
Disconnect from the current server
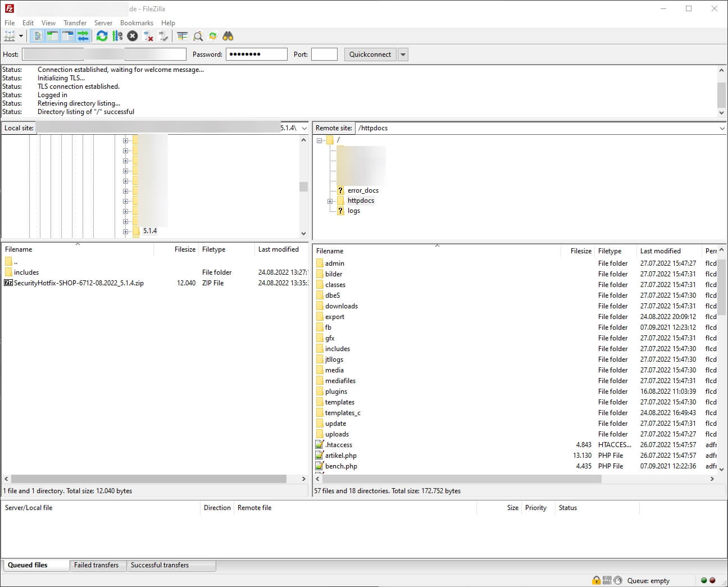148,36
